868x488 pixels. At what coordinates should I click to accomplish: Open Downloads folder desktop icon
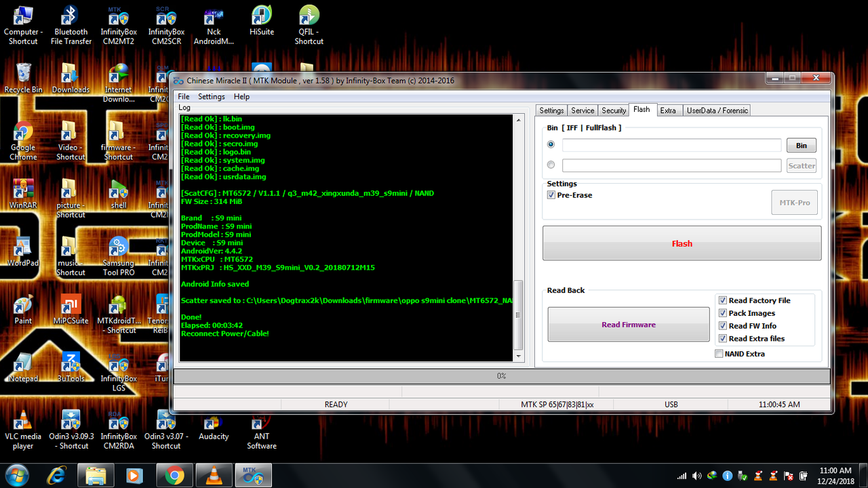click(x=71, y=78)
